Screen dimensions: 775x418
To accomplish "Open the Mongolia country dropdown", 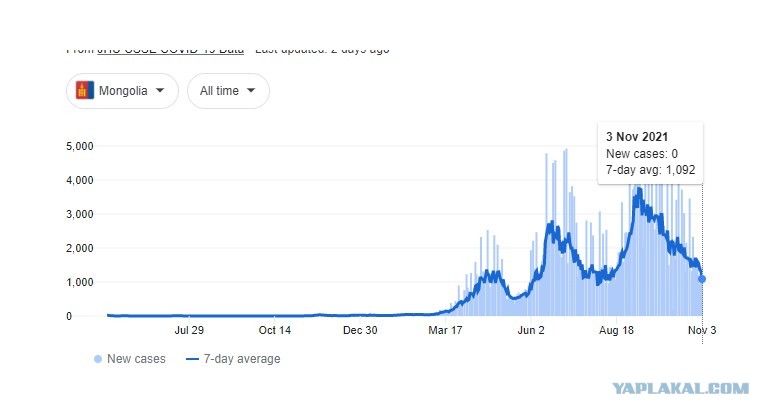I will coord(122,91).
